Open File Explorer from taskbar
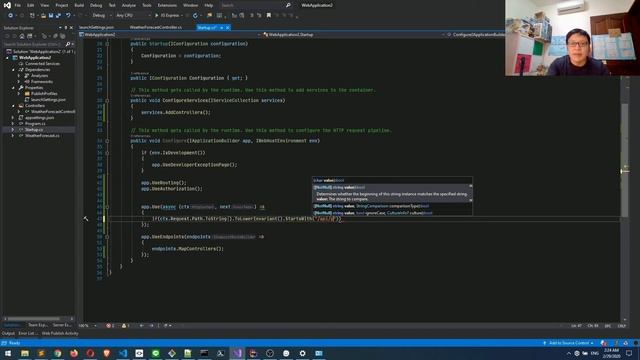This screenshot has width=640, height=360. [x=25, y=353]
